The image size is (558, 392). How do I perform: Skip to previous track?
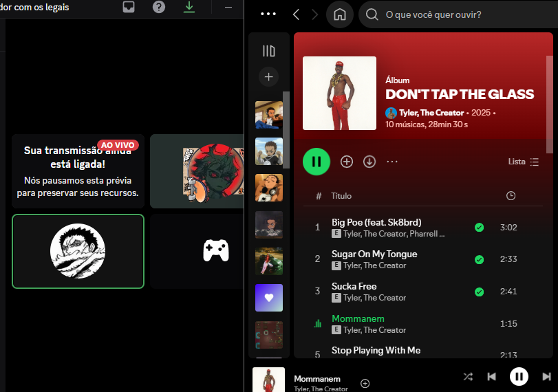tap(491, 377)
